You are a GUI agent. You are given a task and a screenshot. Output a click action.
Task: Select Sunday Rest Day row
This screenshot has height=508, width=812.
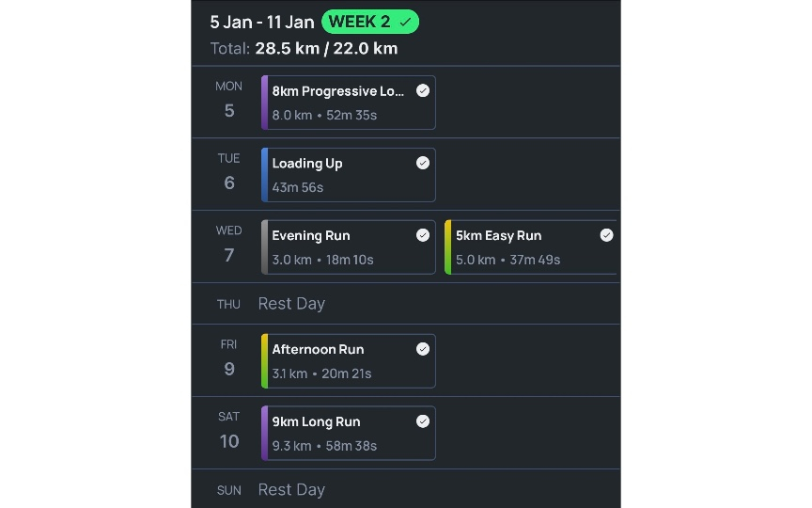(291, 489)
